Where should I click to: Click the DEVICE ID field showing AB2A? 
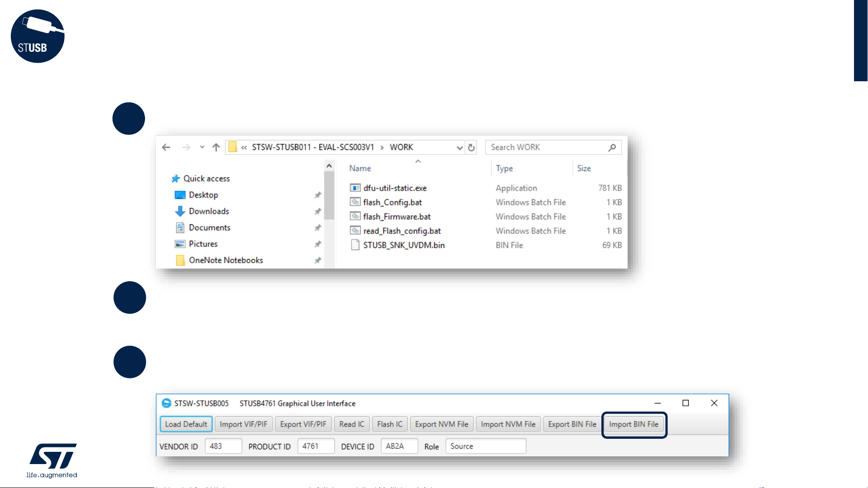point(399,446)
